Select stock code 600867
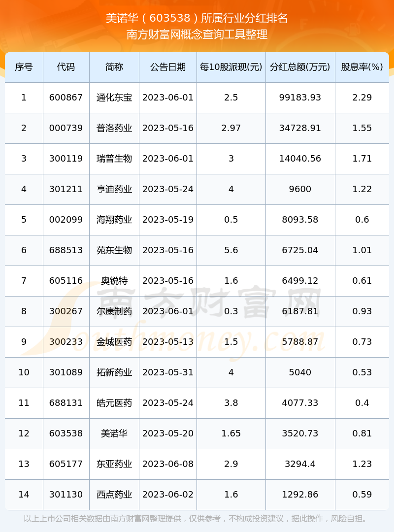 [x=66, y=98]
